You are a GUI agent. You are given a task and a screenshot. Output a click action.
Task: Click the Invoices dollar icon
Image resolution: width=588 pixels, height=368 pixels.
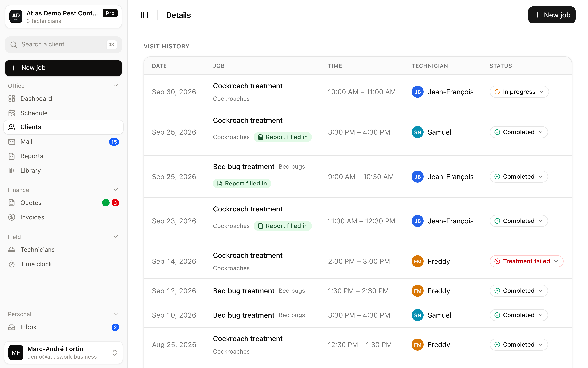[x=12, y=217]
